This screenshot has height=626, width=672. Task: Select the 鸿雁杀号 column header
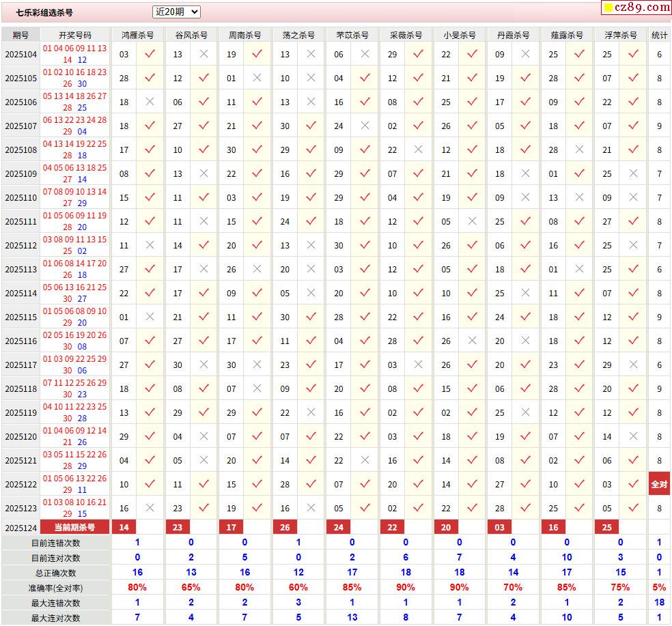(137, 35)
